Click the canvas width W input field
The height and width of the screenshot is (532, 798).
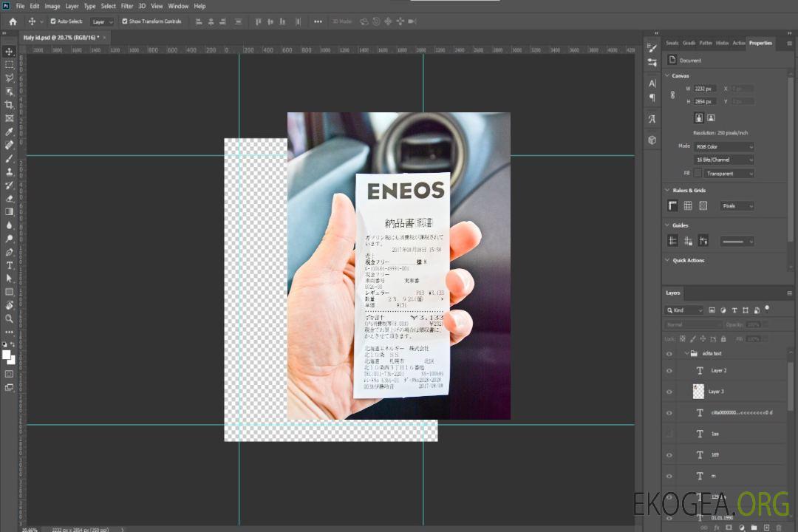(x=705, y=89)
